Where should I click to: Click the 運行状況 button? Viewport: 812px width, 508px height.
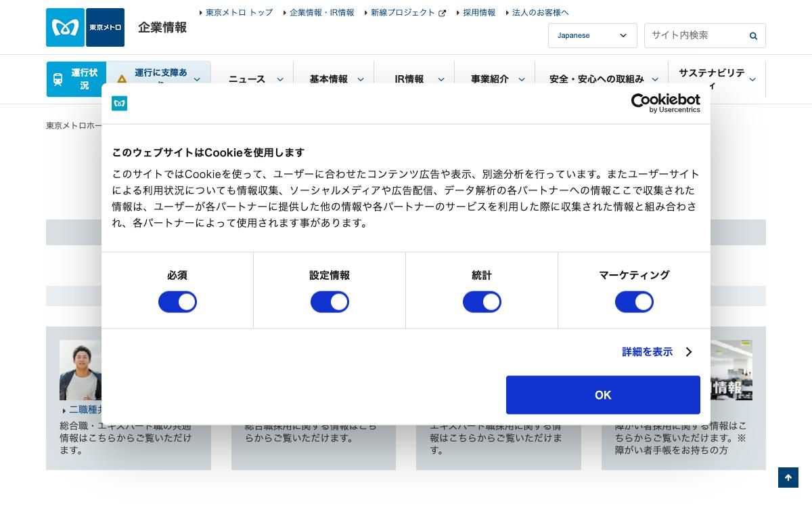tap(76, 79)
